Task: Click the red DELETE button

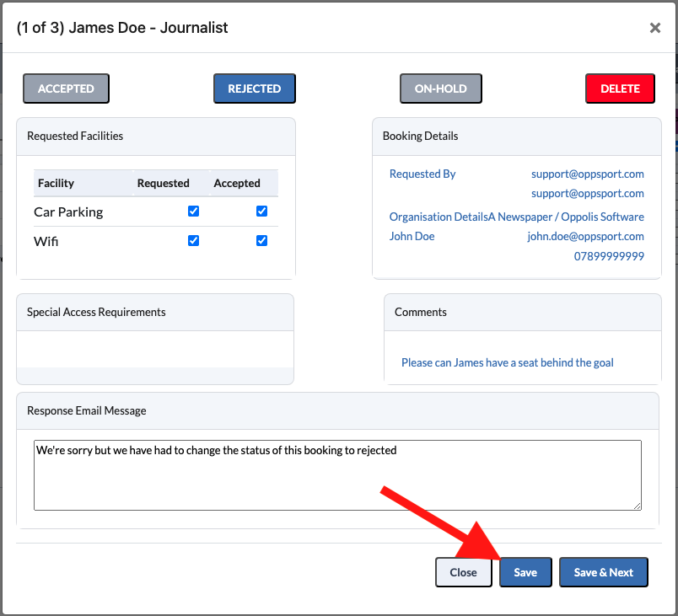Action: pyautogui.click(x=620, y=88)
